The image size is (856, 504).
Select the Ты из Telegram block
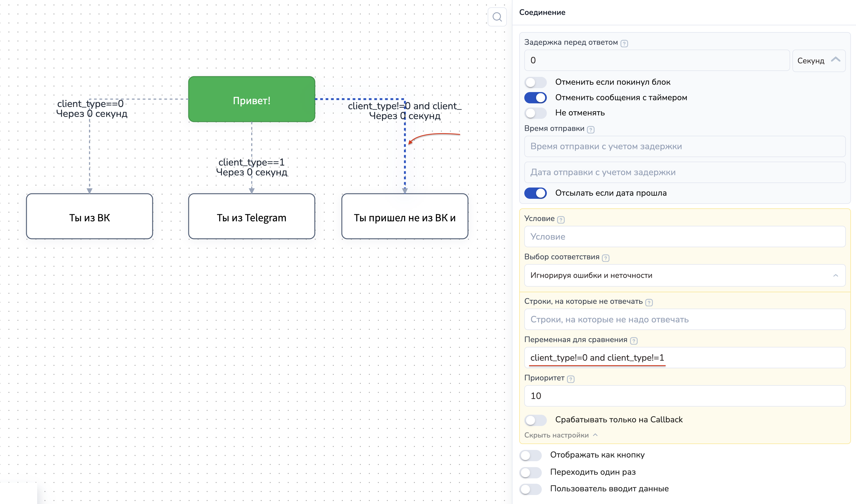251,217
